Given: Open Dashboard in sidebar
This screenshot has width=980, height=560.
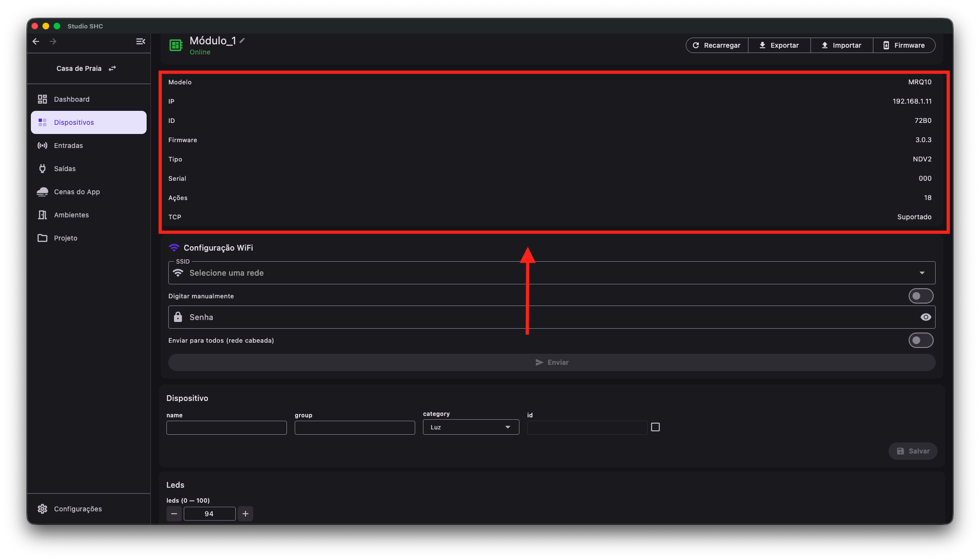Looking at the screenshot, I should point(89,99).
